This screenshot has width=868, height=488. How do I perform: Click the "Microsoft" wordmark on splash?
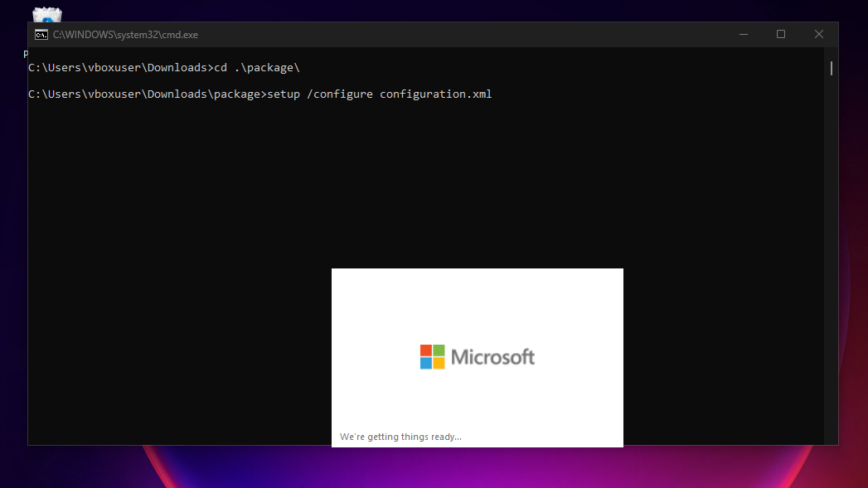pyautogui.click(x=492, y=357)
